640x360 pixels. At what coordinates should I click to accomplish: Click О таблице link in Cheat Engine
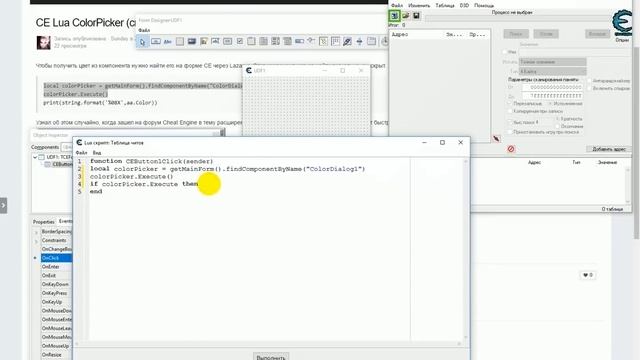tap(612, 209)
